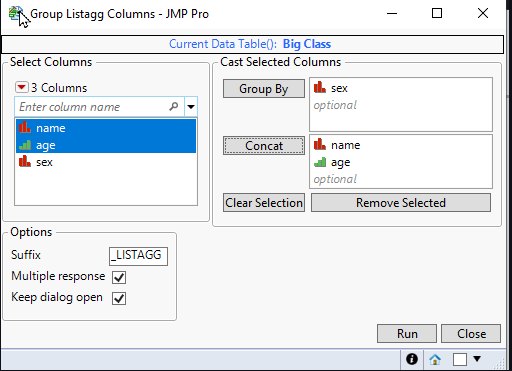Click the magnifier search icon in column filter
Viewport: 512px width, 371px height.
(x=174, y=107)
